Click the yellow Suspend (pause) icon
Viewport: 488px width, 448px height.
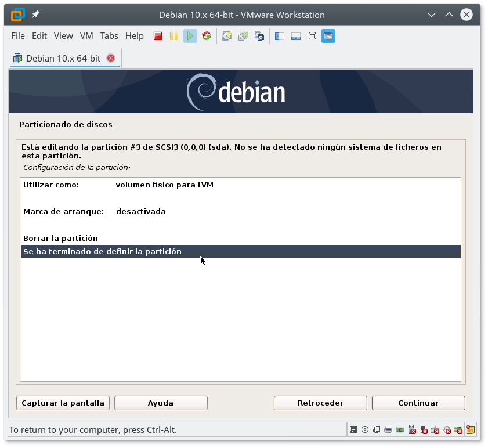[x=174, y=36]
